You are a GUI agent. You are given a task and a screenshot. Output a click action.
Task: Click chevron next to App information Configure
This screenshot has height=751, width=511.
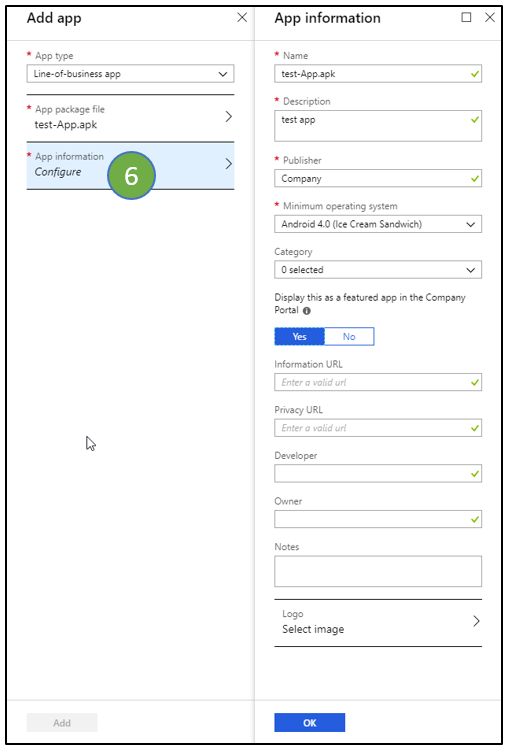(x=229, y=164)
